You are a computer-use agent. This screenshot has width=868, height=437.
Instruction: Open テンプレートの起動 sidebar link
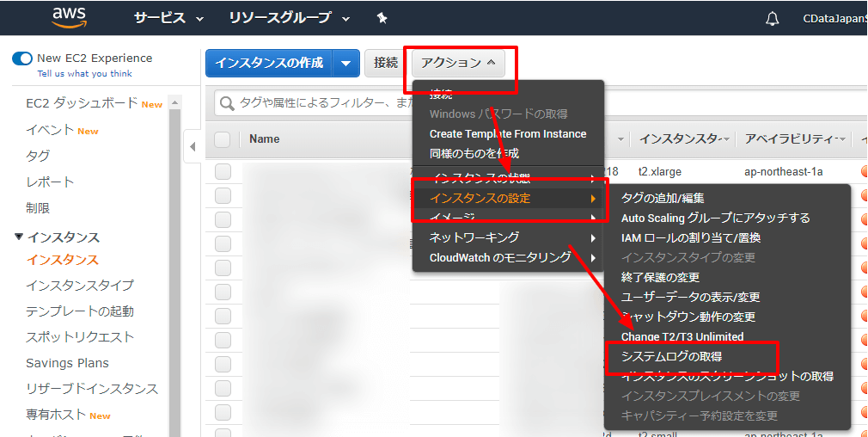(80, 311)
